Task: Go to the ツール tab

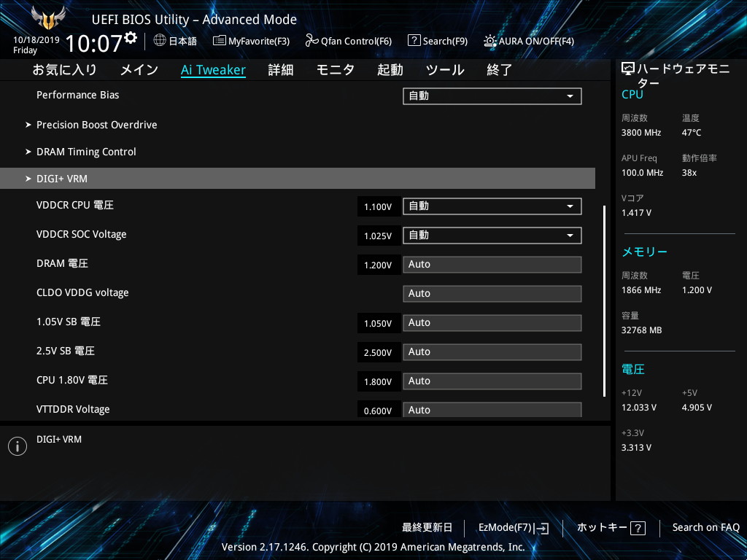Action: [445, 70]
